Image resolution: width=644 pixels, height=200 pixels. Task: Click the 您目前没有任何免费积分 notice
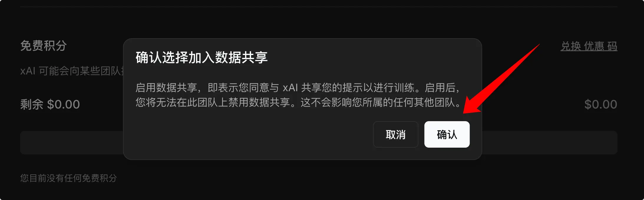[x=69, y=178]
